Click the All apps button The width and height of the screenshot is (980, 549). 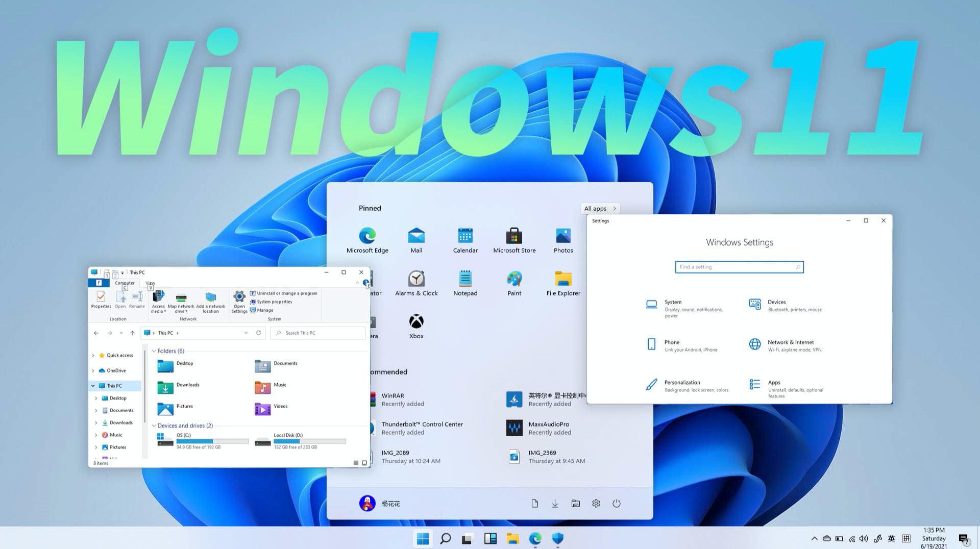(x=600, y=209)
